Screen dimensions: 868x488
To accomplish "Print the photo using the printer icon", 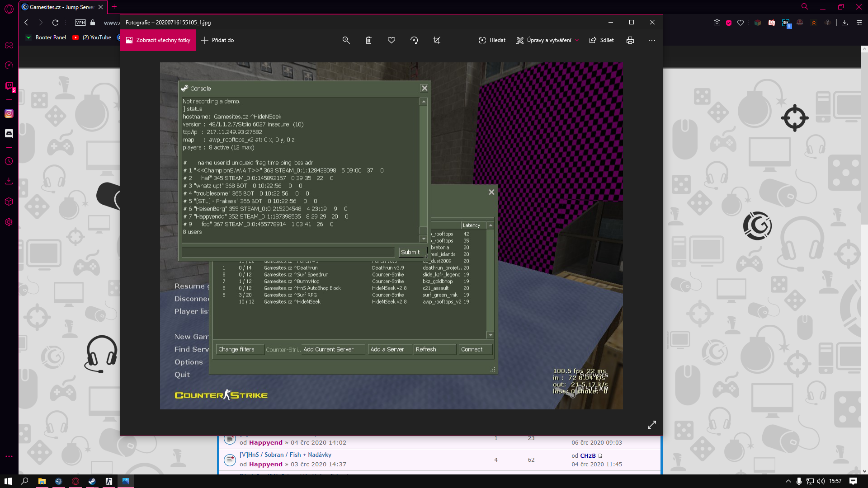I will pos(630,40).
